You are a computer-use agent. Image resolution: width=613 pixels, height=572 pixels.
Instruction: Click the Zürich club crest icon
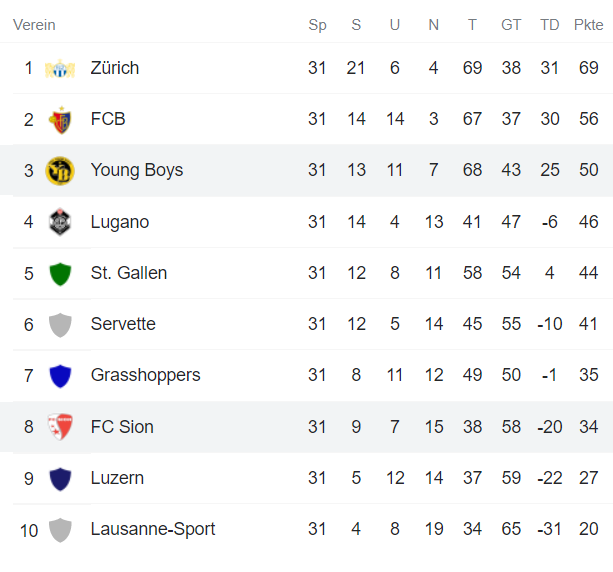60,68
